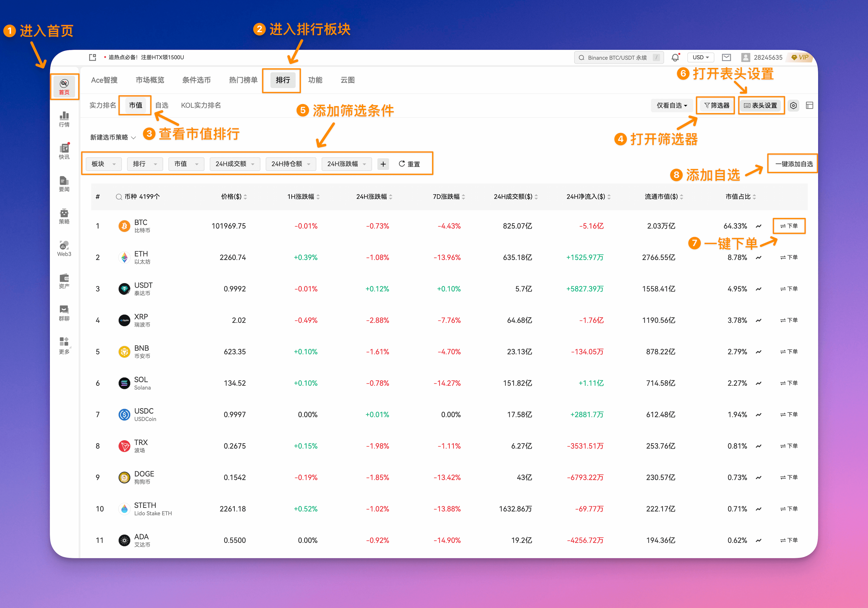Click the layout panel icon right of settings
The image size is (868, 608).
pos(809,106)
